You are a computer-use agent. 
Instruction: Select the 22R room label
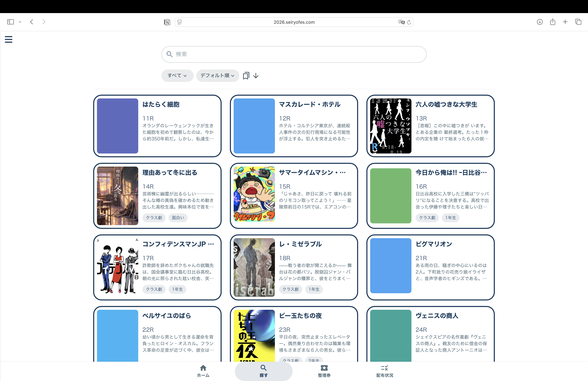point(148,330)
